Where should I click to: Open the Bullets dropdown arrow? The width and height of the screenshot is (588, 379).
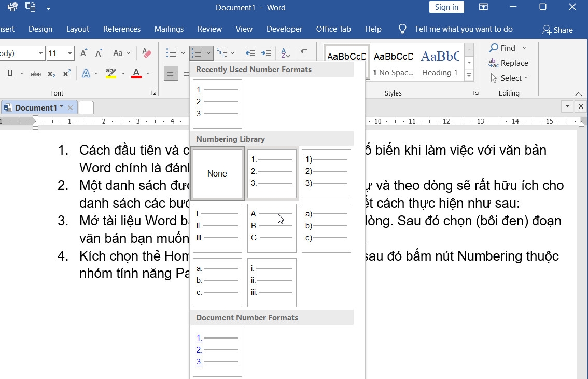[183, 53]
